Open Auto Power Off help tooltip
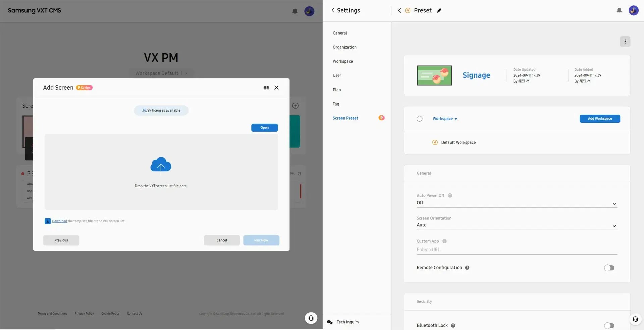 coord(450,196)
